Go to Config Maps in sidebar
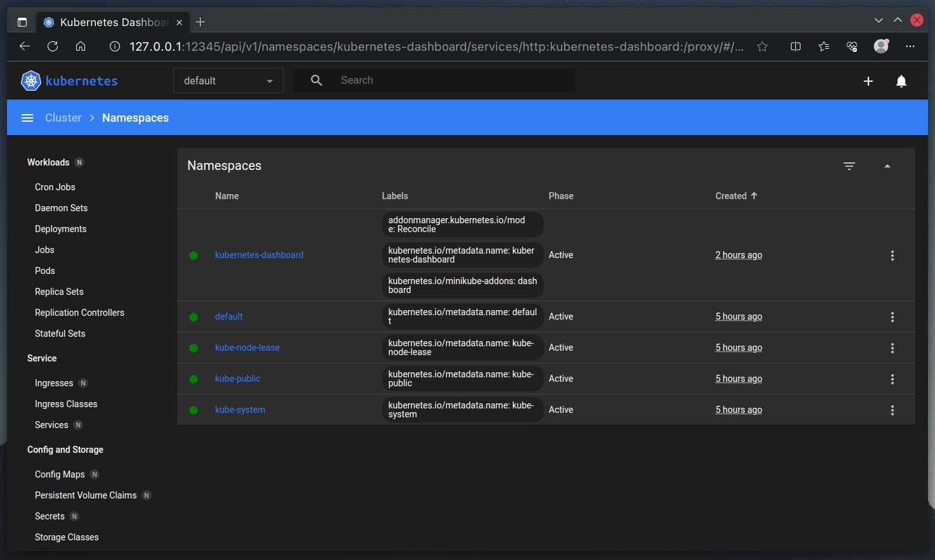Screen dimensions: 935x560 (60, 474)
